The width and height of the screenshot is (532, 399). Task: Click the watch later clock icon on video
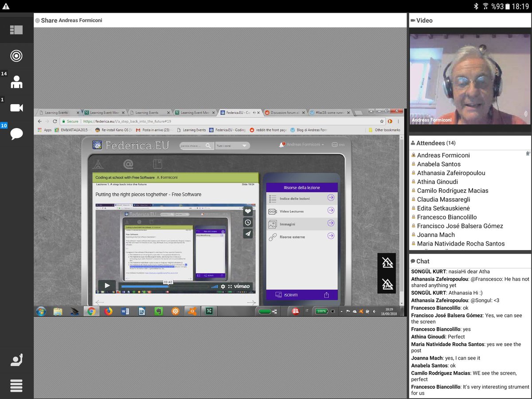click(x=248, y=223)
